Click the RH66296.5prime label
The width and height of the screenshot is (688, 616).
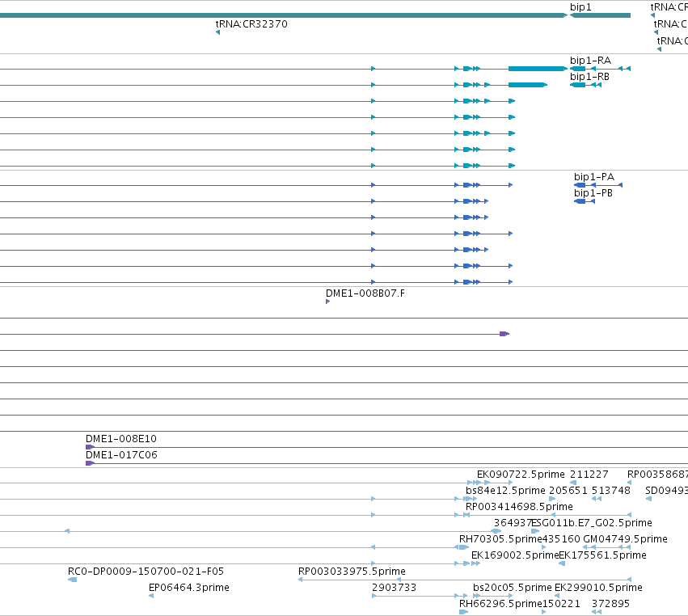coord(500,604)
